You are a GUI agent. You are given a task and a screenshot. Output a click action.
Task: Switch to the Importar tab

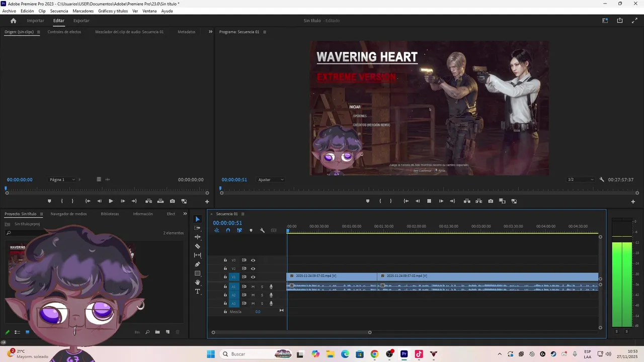coord(36,21)
